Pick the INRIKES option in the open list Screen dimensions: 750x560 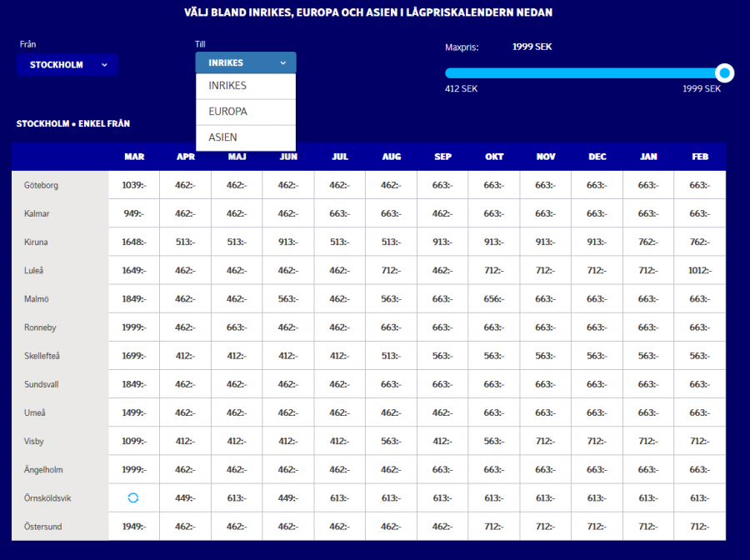pos(246,86)
